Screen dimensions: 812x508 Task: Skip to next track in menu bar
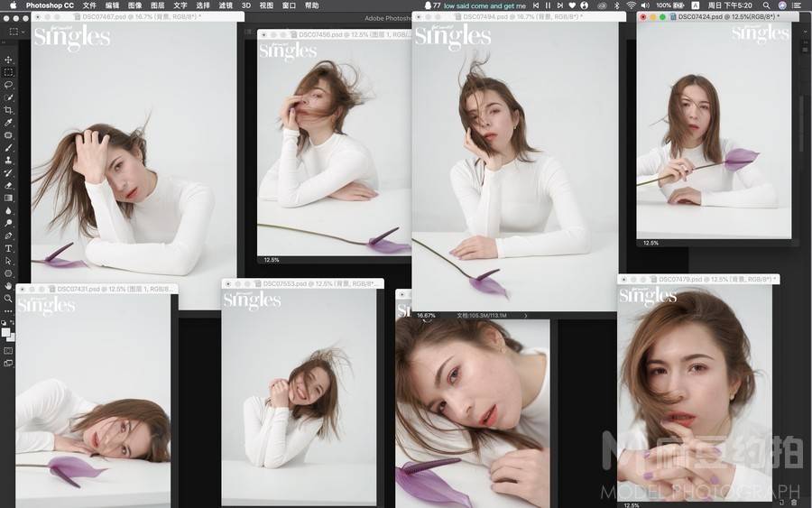[559, 5]
